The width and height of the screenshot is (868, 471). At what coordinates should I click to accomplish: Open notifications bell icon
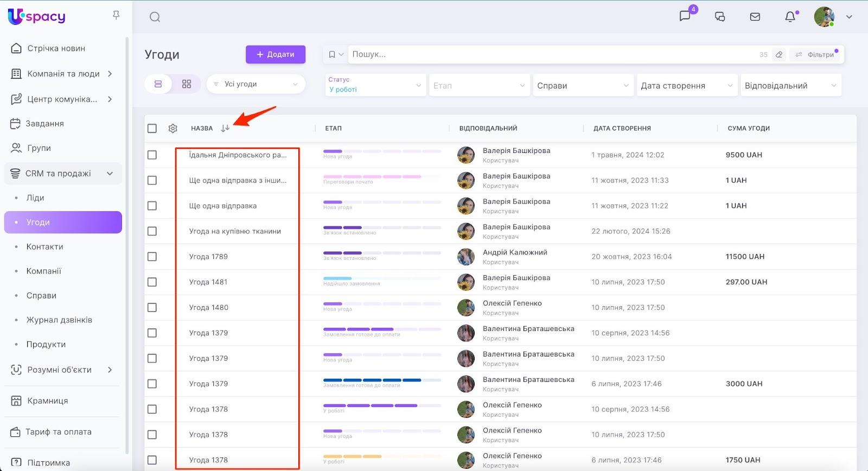click(x=790, y=17)
